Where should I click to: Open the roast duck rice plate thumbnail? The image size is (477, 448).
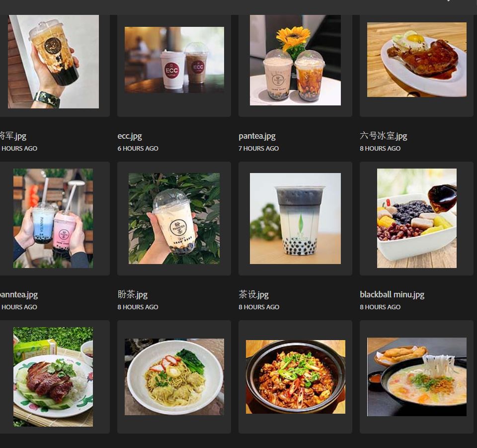click(x=53, y=377)
